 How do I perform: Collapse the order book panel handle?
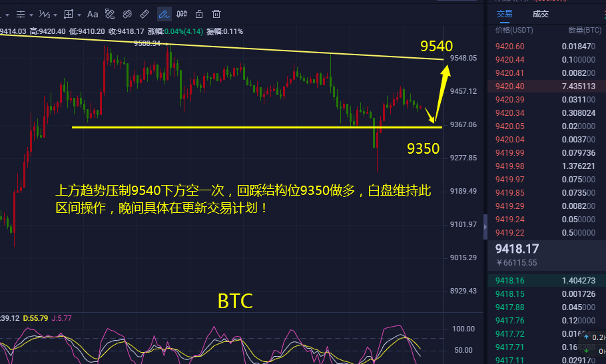point(485,227)
